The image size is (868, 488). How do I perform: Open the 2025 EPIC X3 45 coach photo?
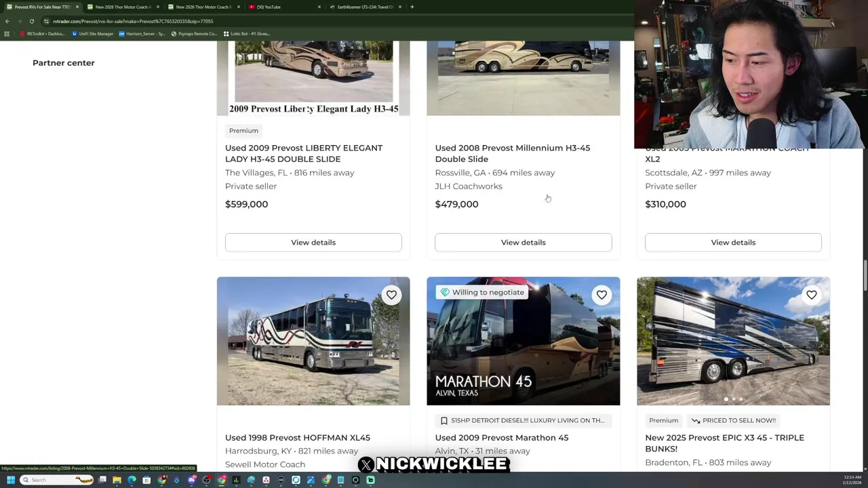[x=733, y=341]
